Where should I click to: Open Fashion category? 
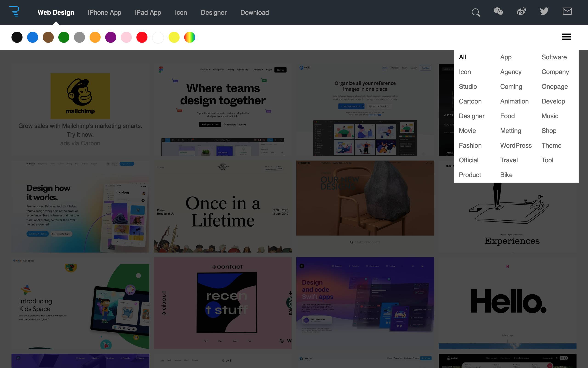coord(470,146)
